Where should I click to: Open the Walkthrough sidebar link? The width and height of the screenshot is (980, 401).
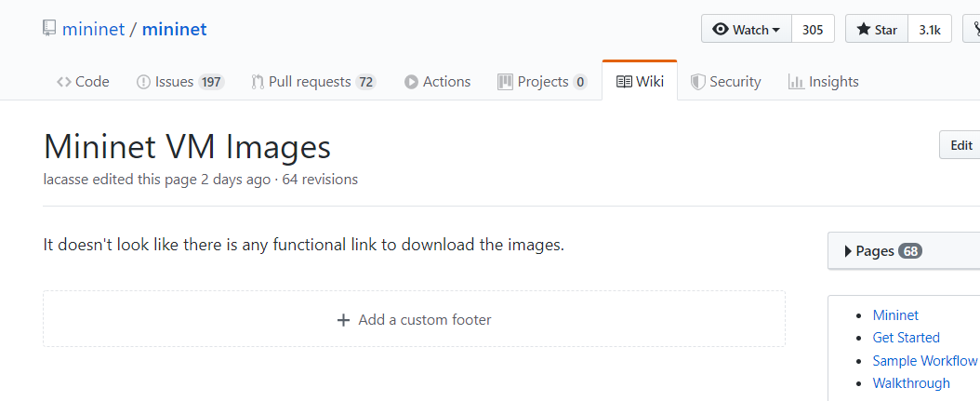point(911,383)
